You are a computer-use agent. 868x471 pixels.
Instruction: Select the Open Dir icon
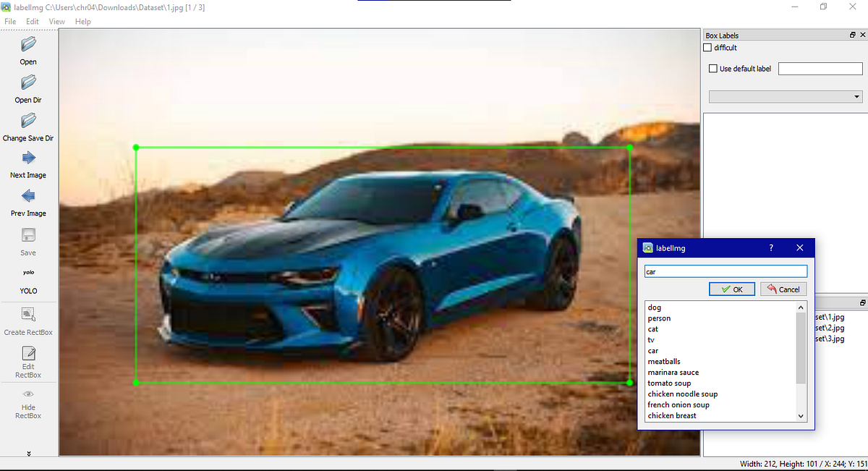[x=27, y=89]
